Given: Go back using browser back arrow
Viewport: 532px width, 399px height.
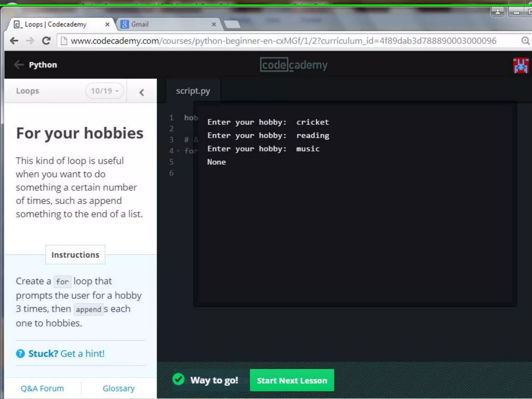Looking at the screenshot, I should (14, 41).
